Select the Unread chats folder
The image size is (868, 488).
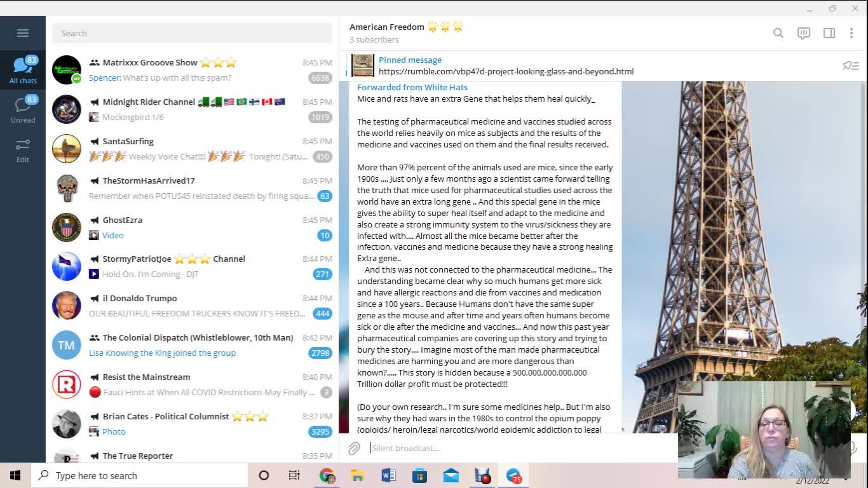[x=23, y=109]
